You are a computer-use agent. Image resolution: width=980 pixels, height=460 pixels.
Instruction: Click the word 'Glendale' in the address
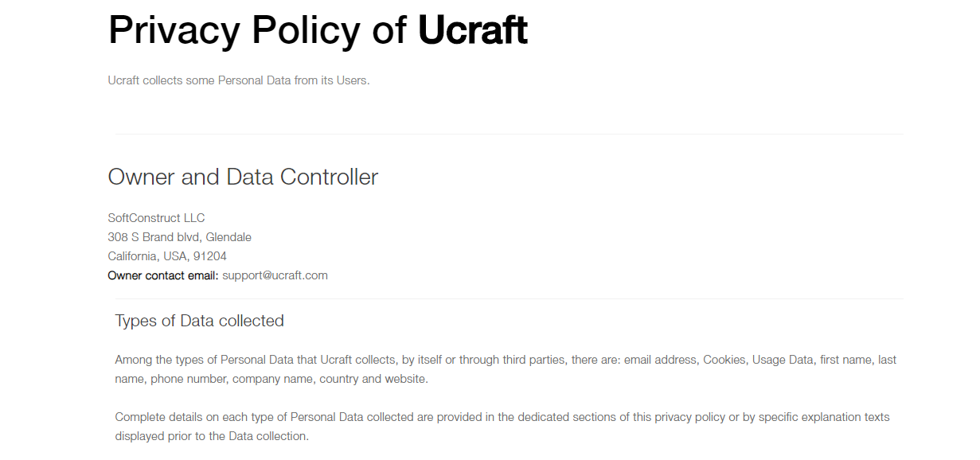(x=228, y=237)
